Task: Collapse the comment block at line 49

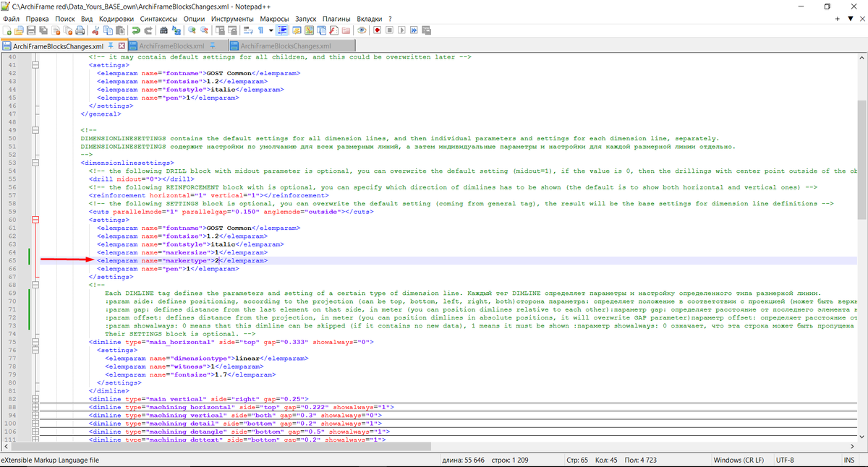Action: point(34,130)
